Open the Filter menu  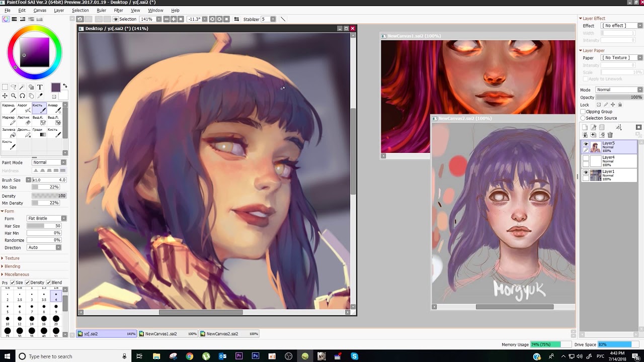(x=118, y=10)
